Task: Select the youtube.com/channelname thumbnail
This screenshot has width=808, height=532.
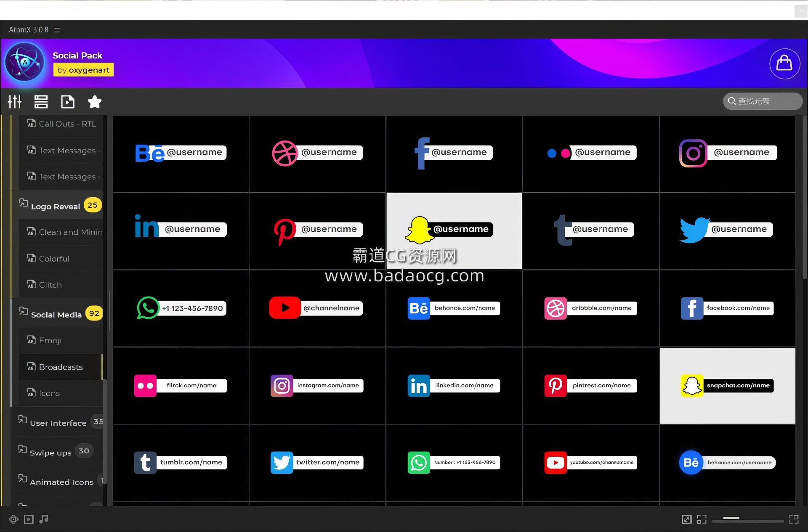Action: pos(591,463)
